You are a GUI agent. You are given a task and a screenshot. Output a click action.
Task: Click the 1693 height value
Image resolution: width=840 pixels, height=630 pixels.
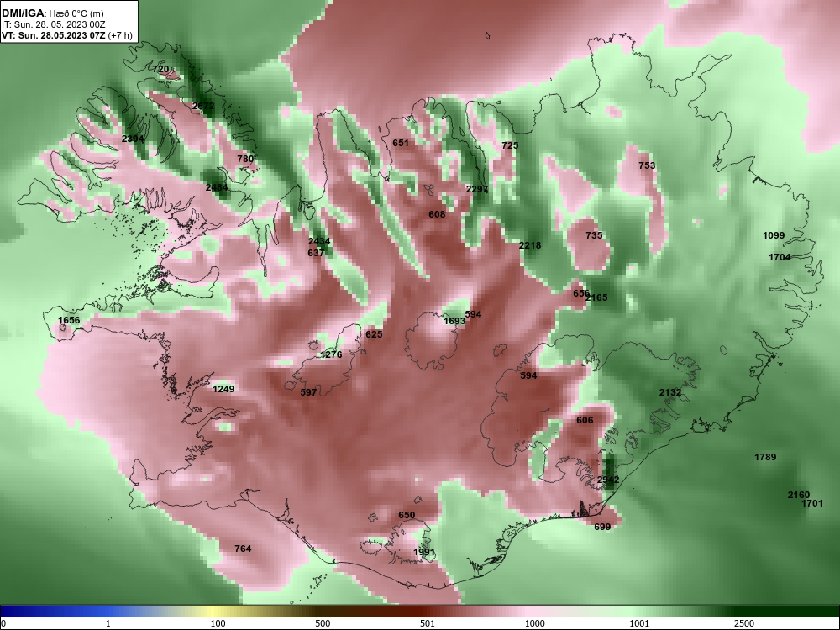[x=454, y=321]
